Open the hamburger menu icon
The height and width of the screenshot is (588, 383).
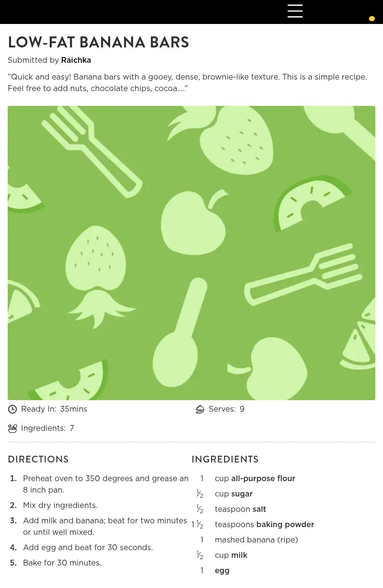[295, 11]
